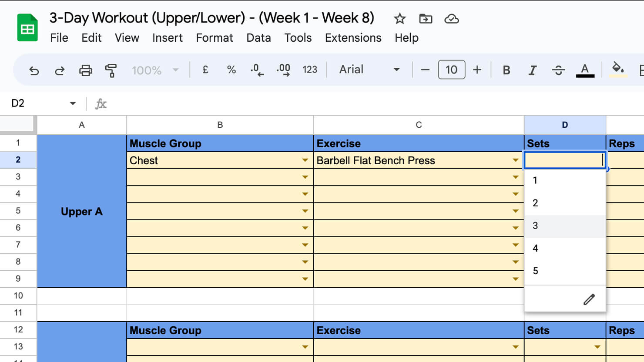The width and height of the screenshot is (644, 362).
Task: Click the move to folder icon
Action: 425,19
